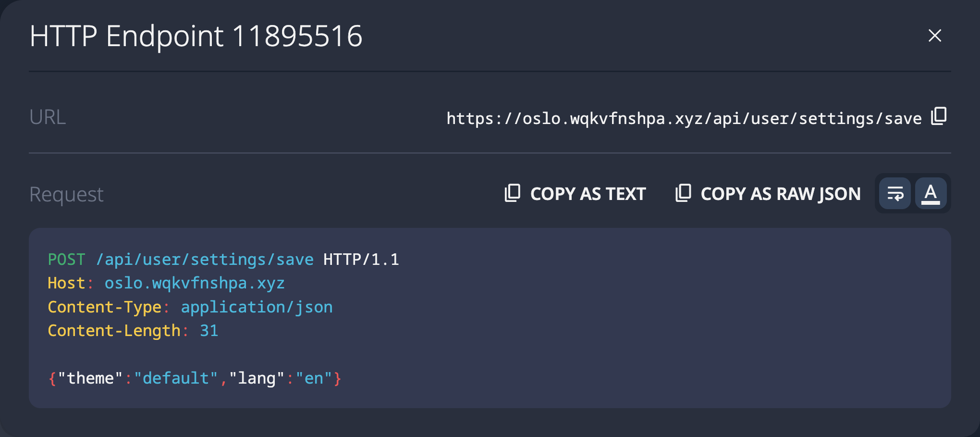Image resolution: width=980 pixels, height=437 pixels.
Task: Click the copy icon beside COPY AS RAW JSON
Action: pyautogui.click(x=683, y=193)
